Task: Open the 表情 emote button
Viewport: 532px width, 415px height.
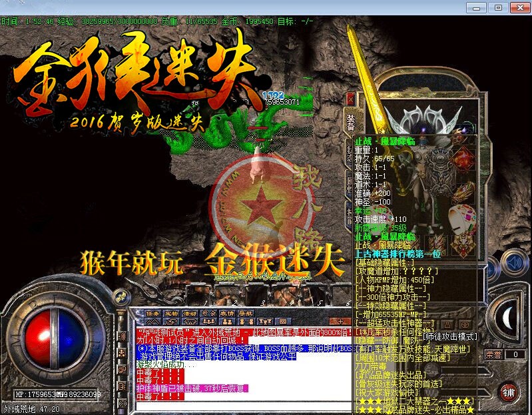Action: [226, 313]
